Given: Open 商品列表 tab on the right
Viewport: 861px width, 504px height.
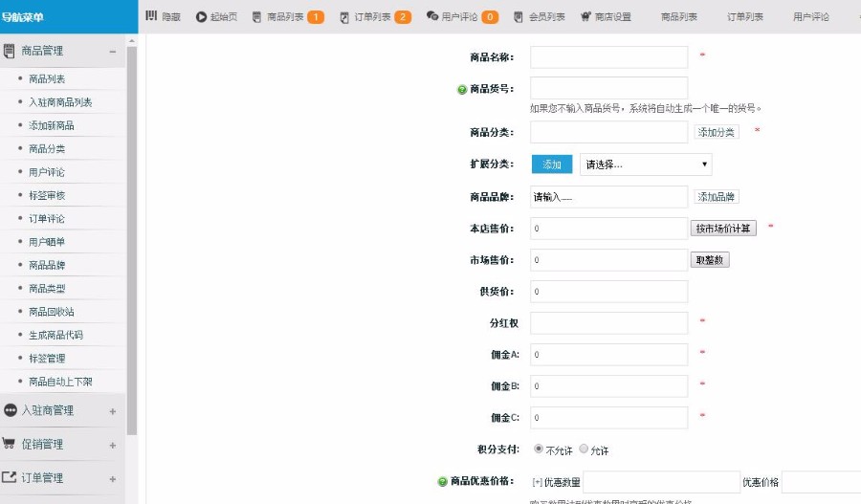Looking at the screenshot, I should 678,17.
